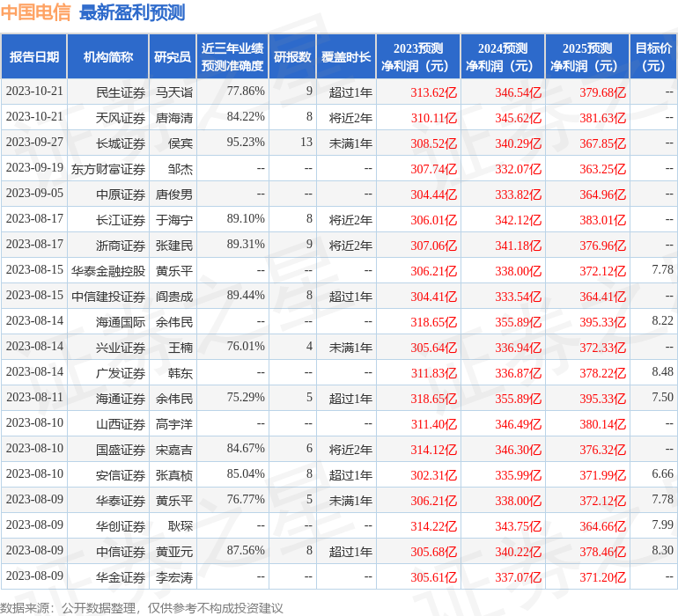Click the 383.01亿 profit forecast
The height and width of the screenshot is (616, 678).
click(603, 220)
